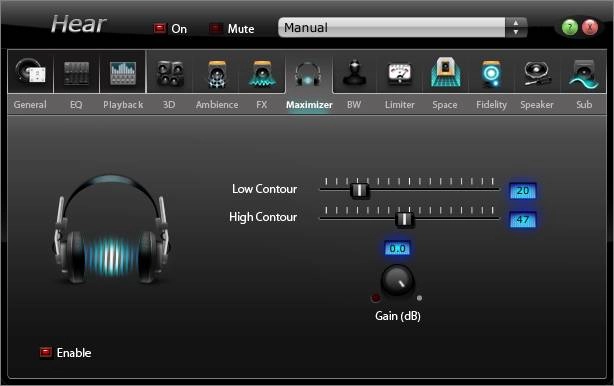Click the Hear logo title
614x386 pixels.
[78, 24]
